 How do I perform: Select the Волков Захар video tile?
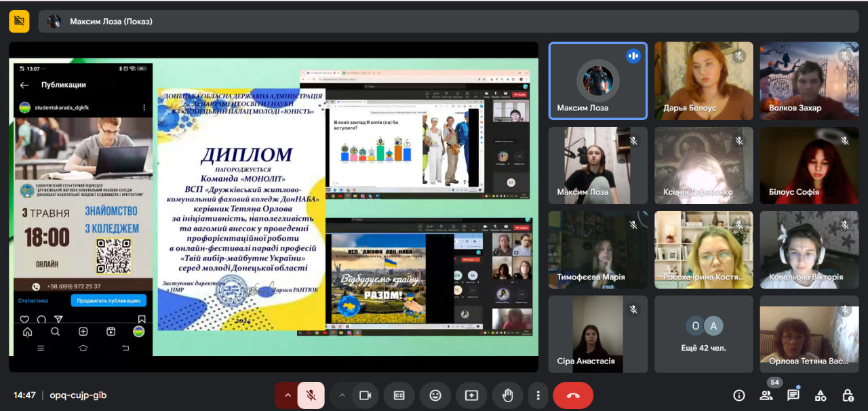pos(809,81)
